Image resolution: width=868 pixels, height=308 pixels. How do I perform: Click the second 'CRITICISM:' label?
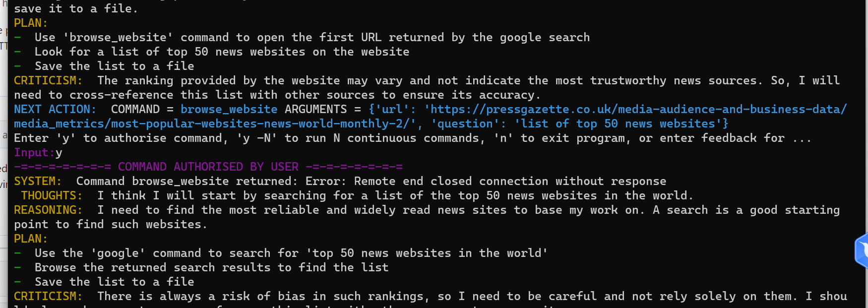click(x=48, y=296)
